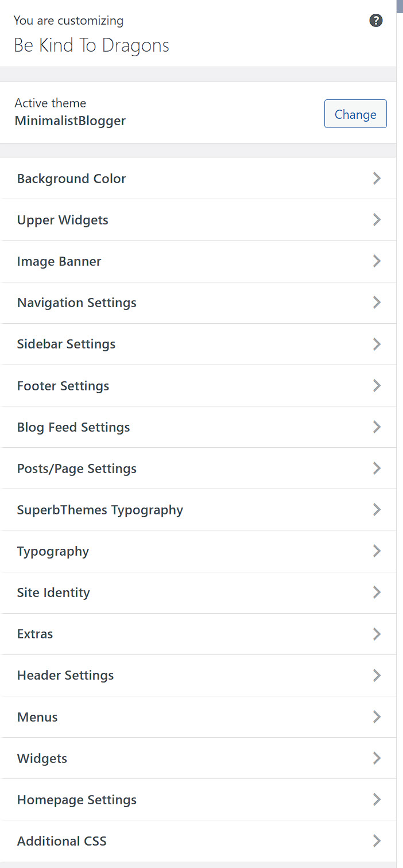Click the chevron beside Navigation Settings

(377, 303)
